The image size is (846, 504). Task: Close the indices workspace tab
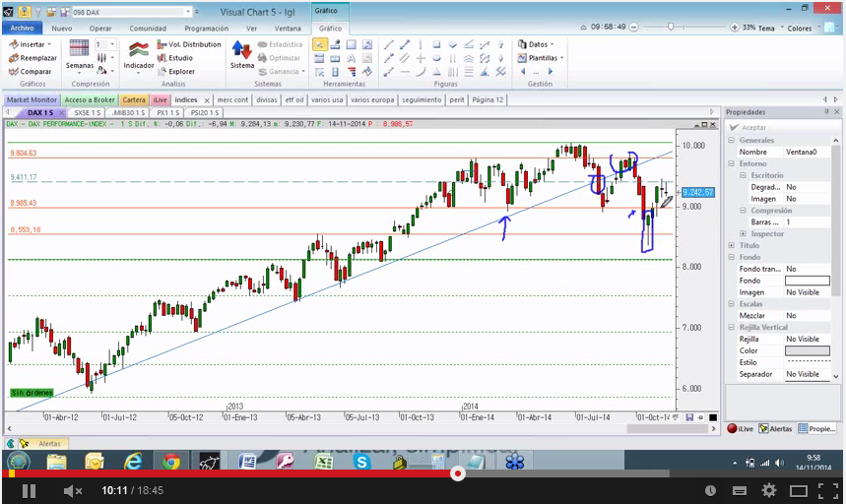click(207, 100)
